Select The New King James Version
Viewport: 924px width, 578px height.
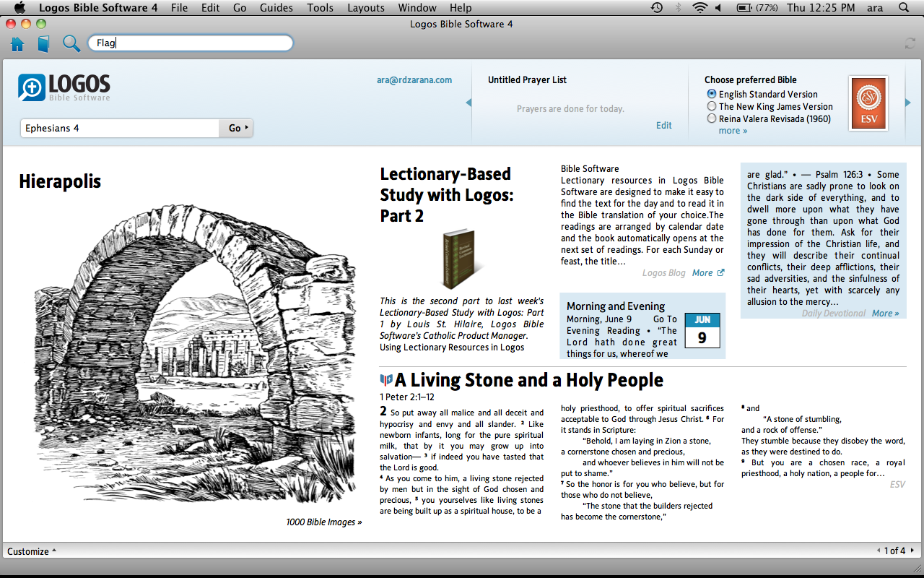[712, 106]
